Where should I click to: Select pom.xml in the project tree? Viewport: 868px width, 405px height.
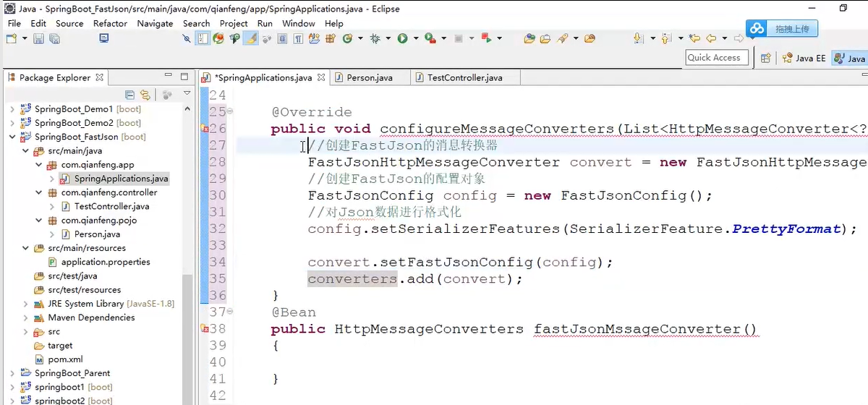pyautogui.click(x=58, y=359)
